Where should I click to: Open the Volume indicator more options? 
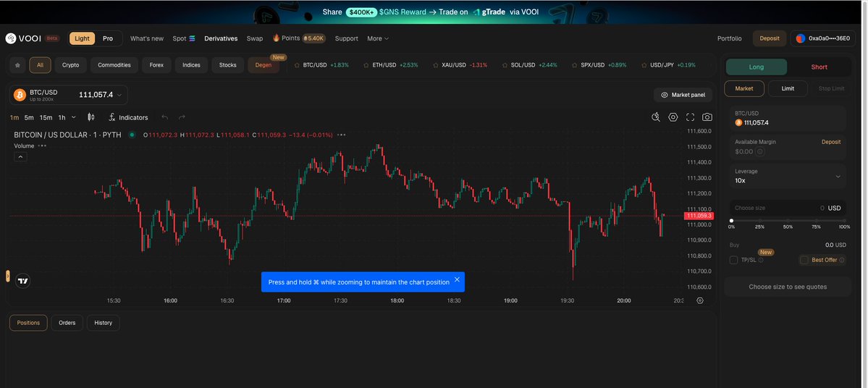coord(42,145)
